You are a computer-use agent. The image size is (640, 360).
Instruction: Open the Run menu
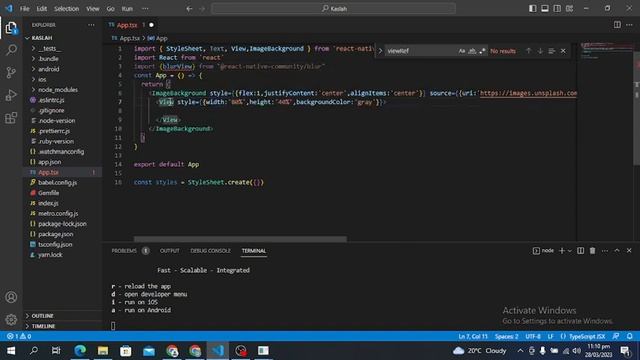tap(127, 8)
